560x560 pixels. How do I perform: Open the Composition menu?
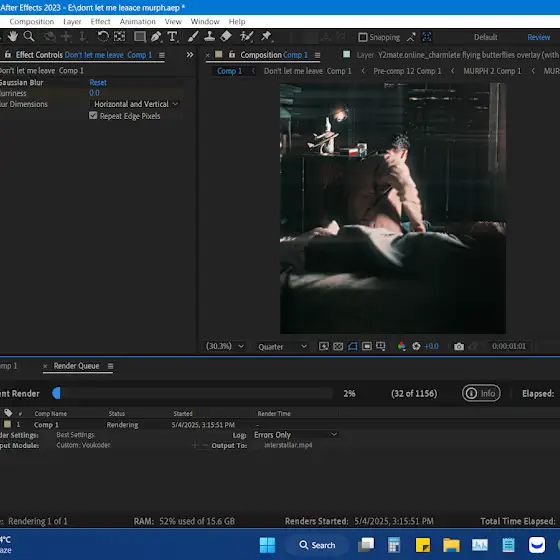click(32, 21)
